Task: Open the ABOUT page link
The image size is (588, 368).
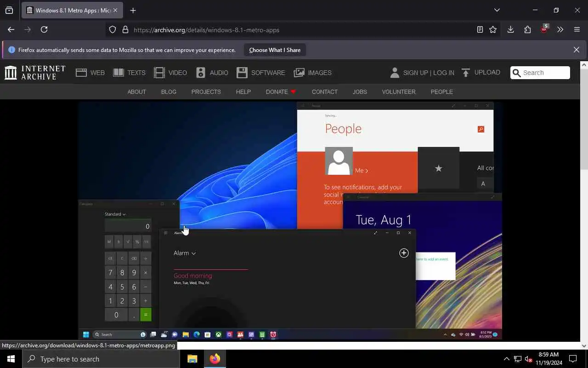Action: 136,92
